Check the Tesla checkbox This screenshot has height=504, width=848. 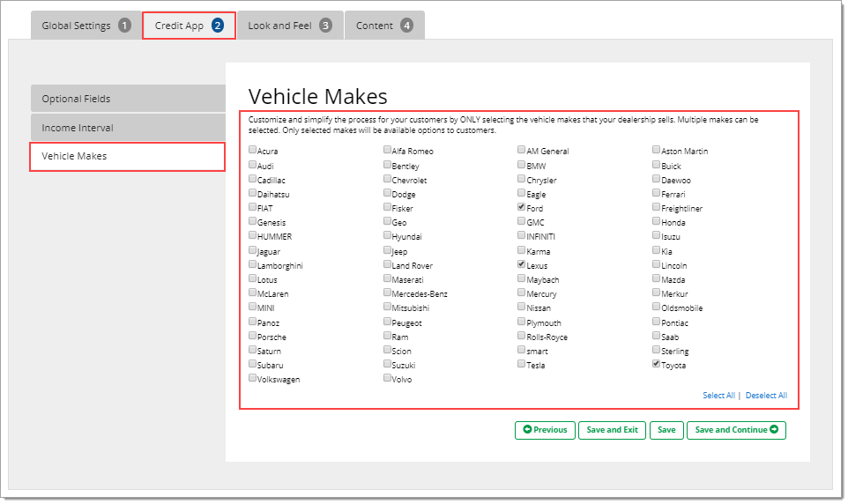(x=521, y=363)
